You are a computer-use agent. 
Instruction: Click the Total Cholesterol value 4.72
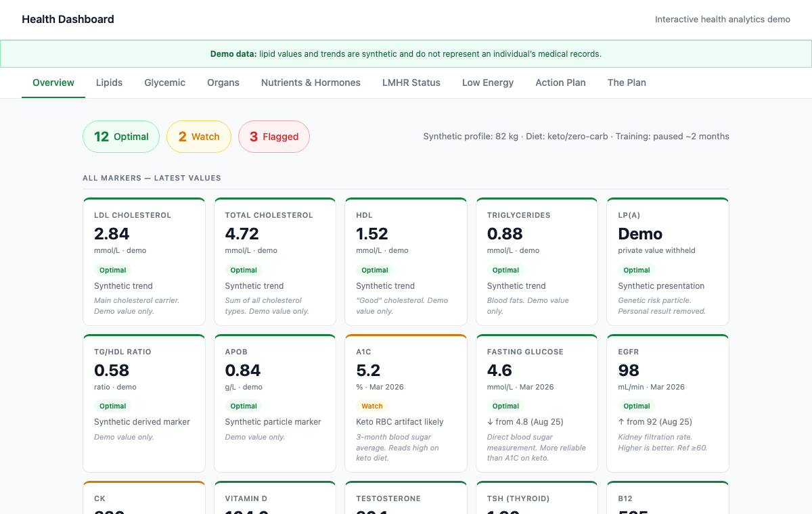(242, 234)
